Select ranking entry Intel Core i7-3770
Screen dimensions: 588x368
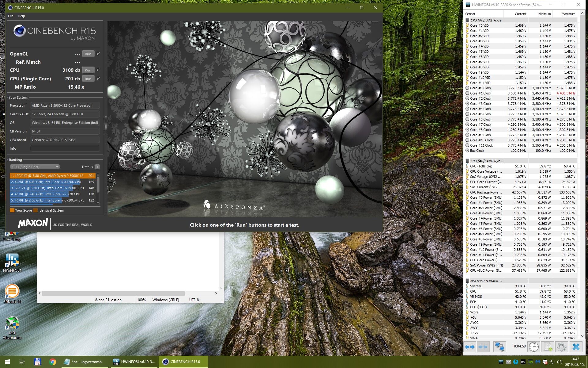tap(52, 194)
